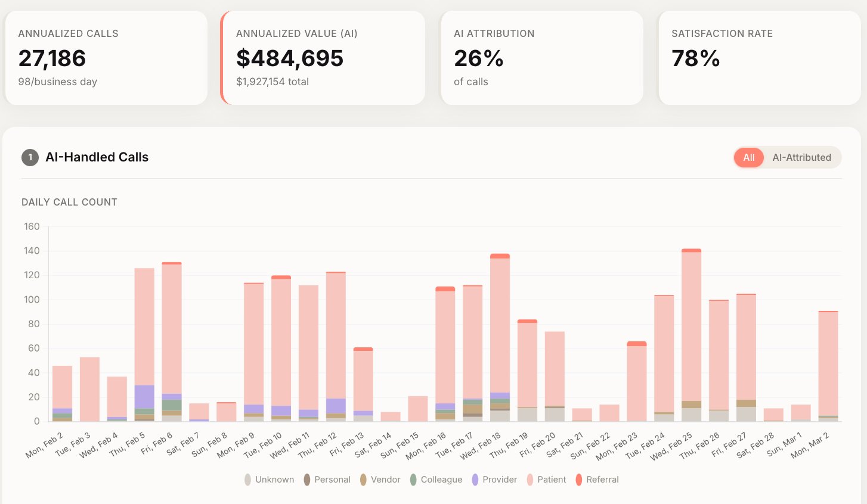867x504 pixels.
Task: Enable the All calls filter
Action: pos(748,157)
